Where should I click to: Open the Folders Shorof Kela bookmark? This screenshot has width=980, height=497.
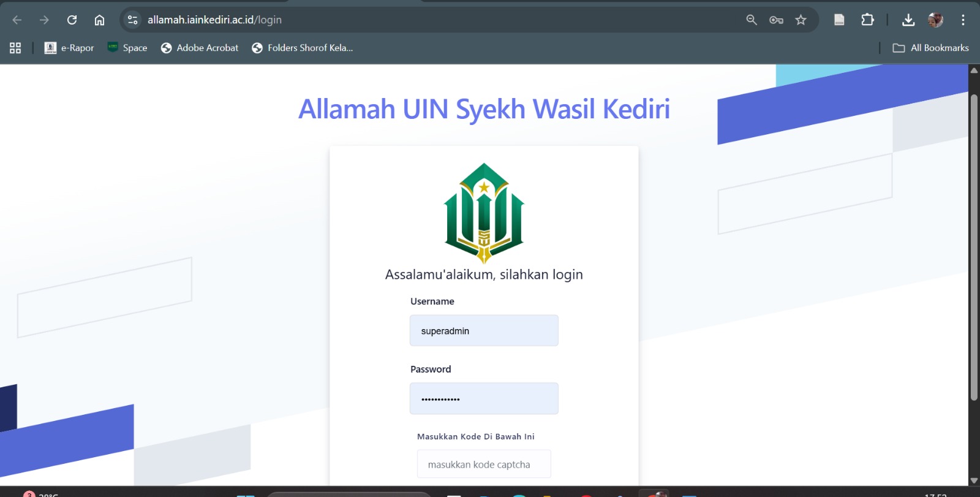click(x=303, y=48)
